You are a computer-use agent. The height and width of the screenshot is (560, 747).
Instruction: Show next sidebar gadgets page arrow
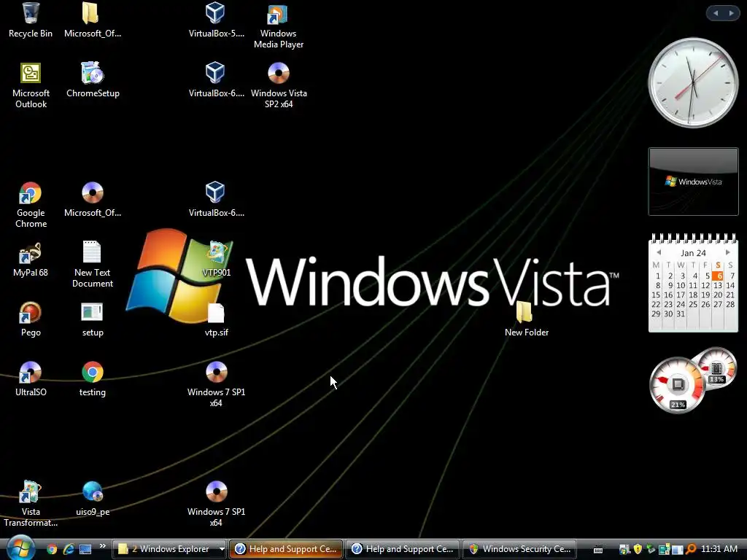[x=731, y=13]
